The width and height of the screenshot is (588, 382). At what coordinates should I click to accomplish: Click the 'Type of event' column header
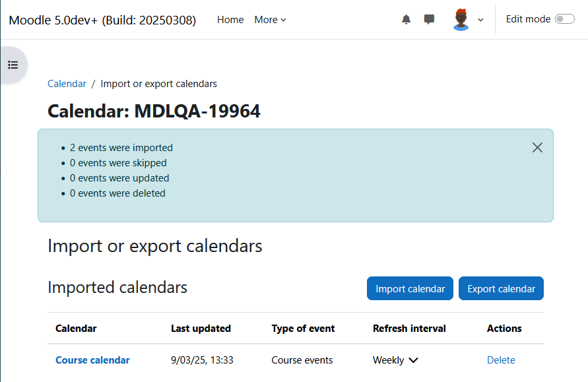pos(303,329)
